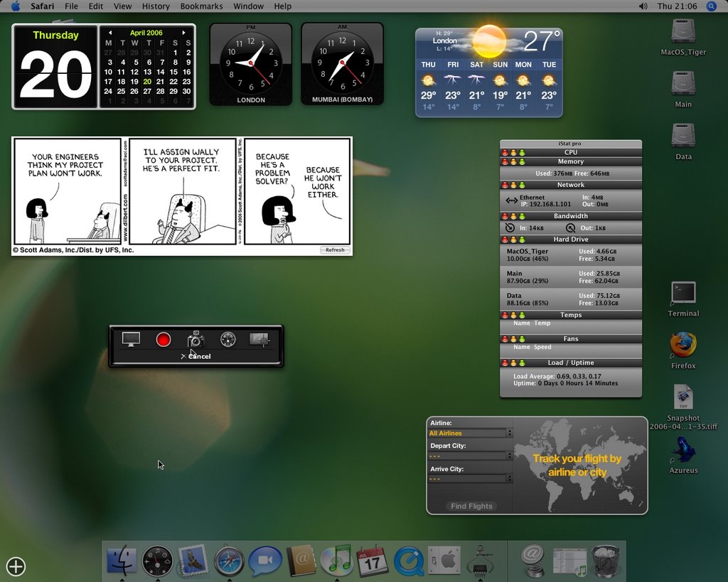Open the Depart City dropdown
The image size is (728, 582).
coord(470,456)
